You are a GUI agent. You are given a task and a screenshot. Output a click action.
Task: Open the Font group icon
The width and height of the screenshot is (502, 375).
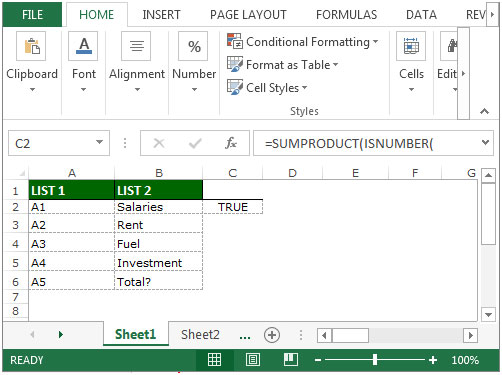tap(83, 46)
